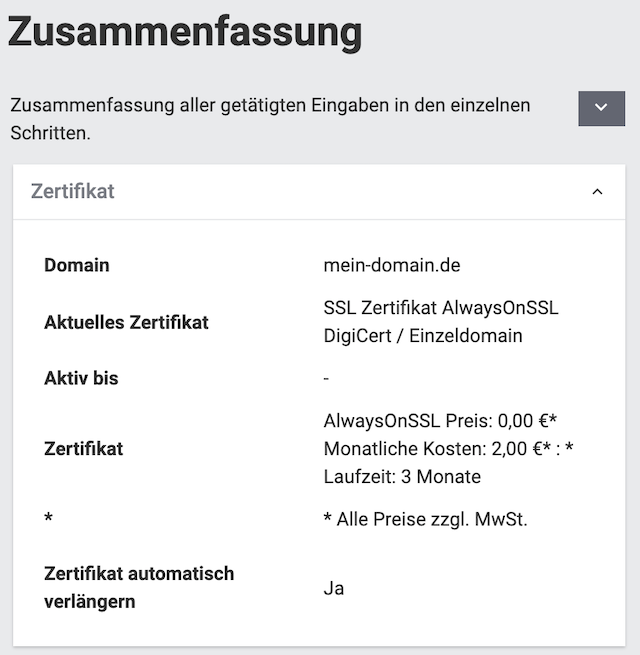
Task: Select the Aktiv bis label
Action: tap(81, 378)
